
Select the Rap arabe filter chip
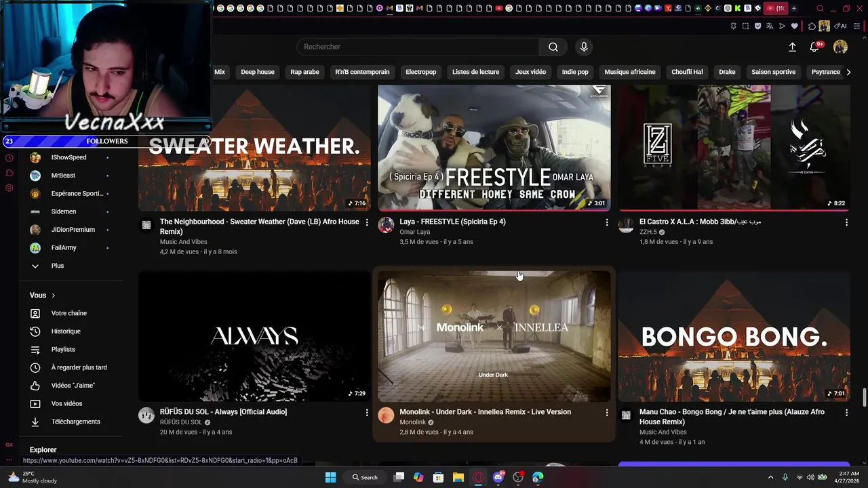pyautogui.click(x=304, y=72)
